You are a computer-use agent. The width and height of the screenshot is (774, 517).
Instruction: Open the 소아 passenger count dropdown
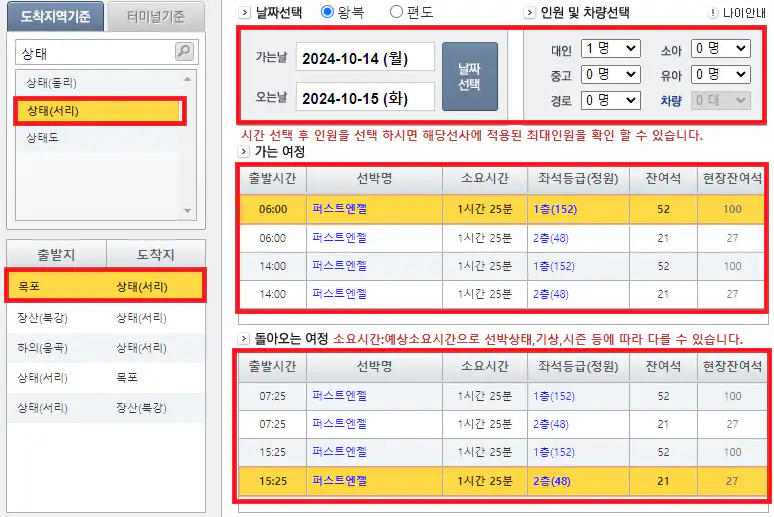pyautogui.click(x=721, y=48)
